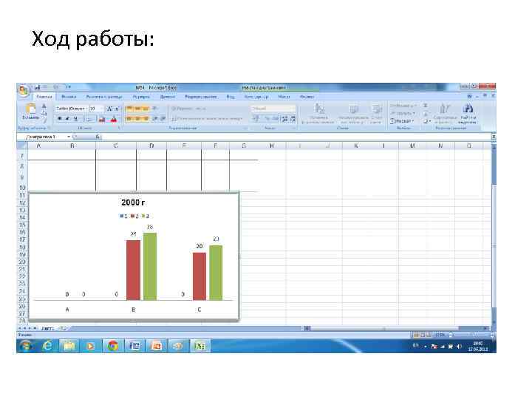Select the red bar in category B
This screenshot has width=532, height=399.
(x=133, y=270)
